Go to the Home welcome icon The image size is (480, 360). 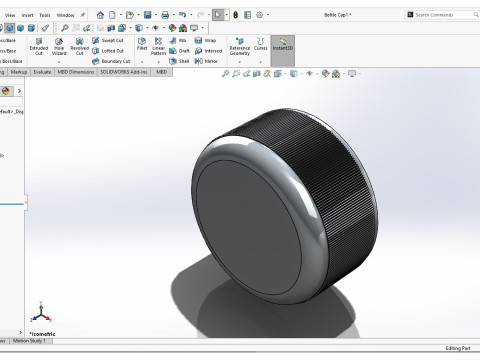pyautogui.click(x=100, y=15)
